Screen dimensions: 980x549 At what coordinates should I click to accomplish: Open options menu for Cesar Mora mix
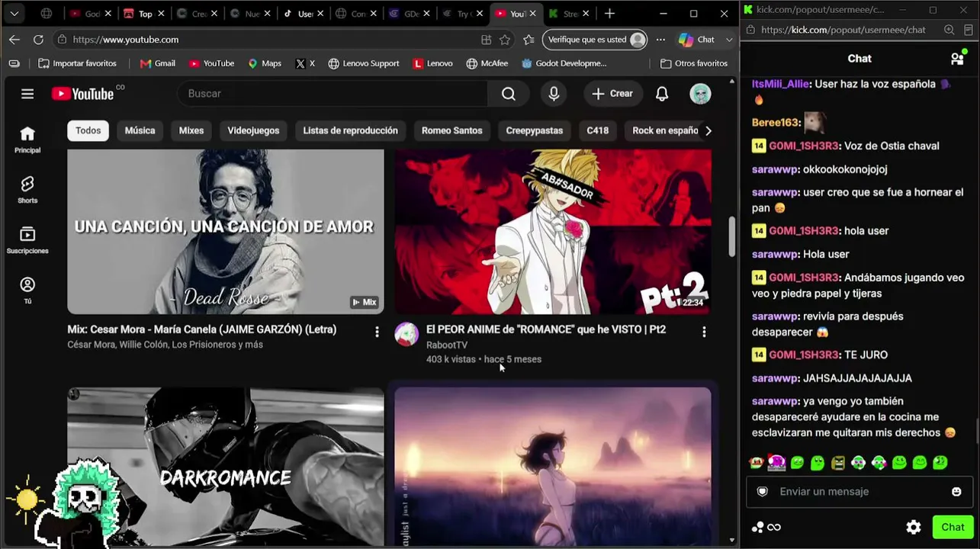pyautogui.click(x=377, y=332)
